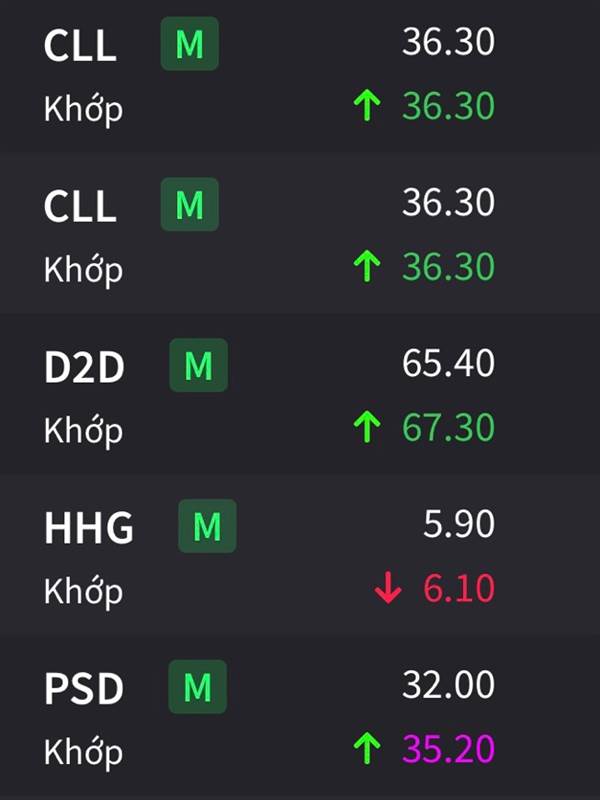
Task: Click the green 67.30 matched price
Action: click(448, 427)
